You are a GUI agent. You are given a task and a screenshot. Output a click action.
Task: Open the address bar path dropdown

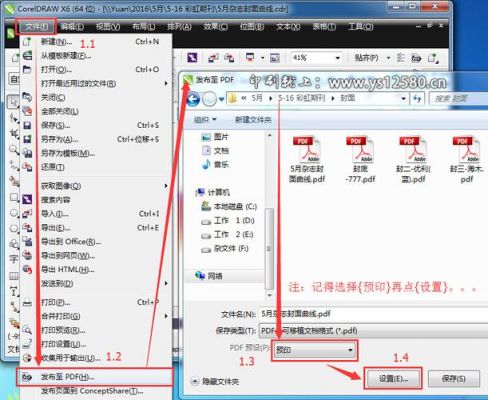coord(403,99)
